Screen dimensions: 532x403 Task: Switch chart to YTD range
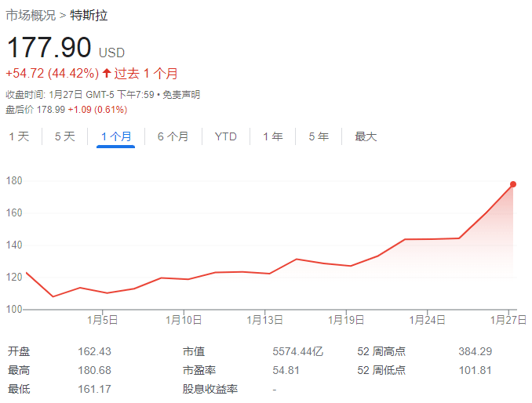[226, 136]
